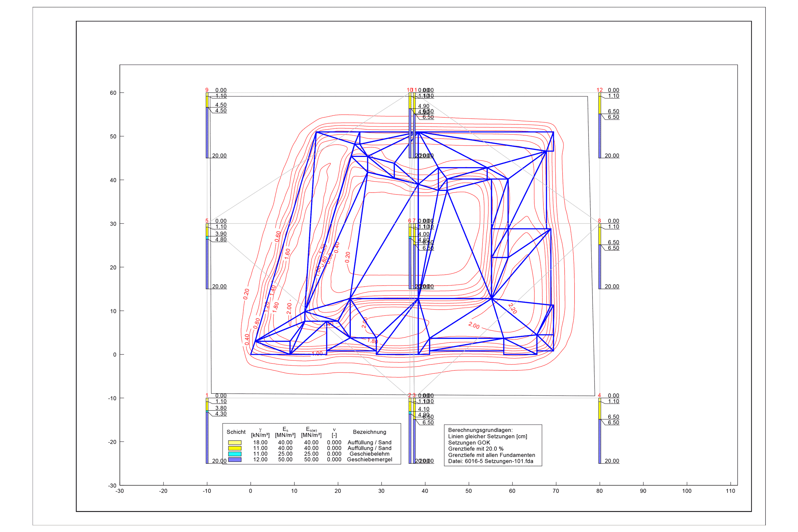Click the Geschiebemergel text in legend
This screenshot has height=532, width=798.
(x=369, y=460)
